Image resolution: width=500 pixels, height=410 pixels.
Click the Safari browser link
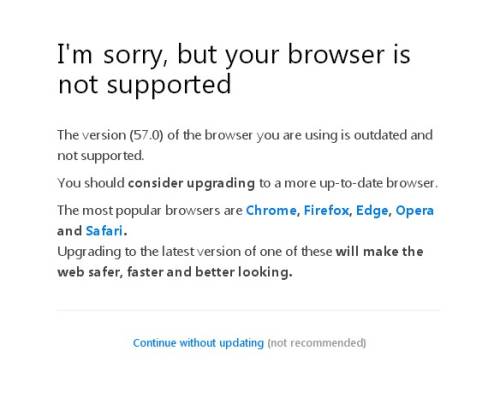[104, 231]
